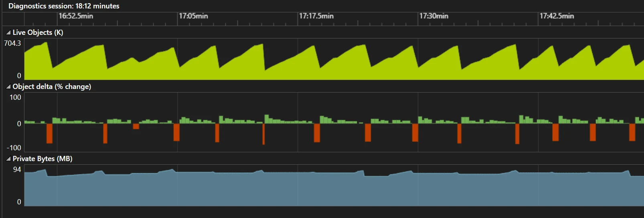
Task: Click the Private Bytes (MB) title label
Action: point(43,159)
